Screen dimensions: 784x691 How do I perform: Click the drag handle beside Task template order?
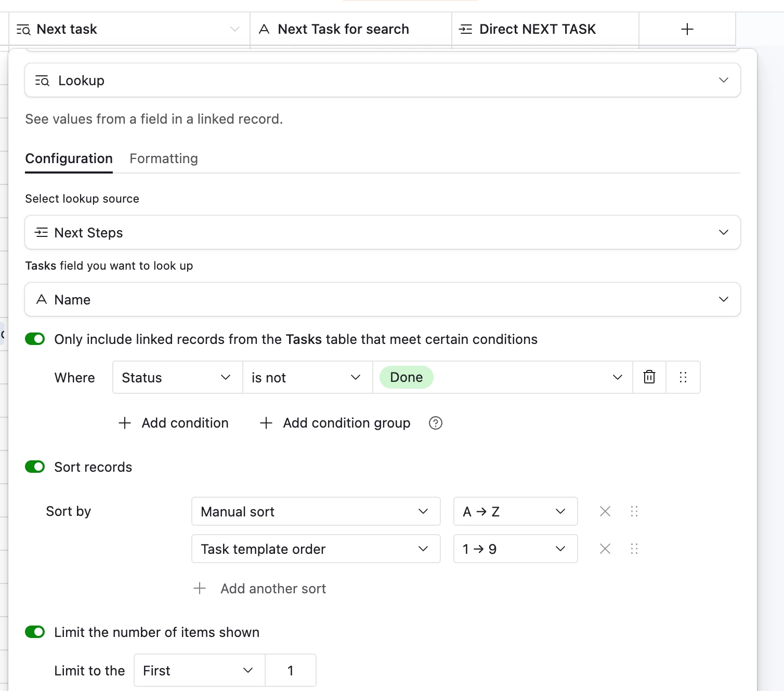coord(634,549)
